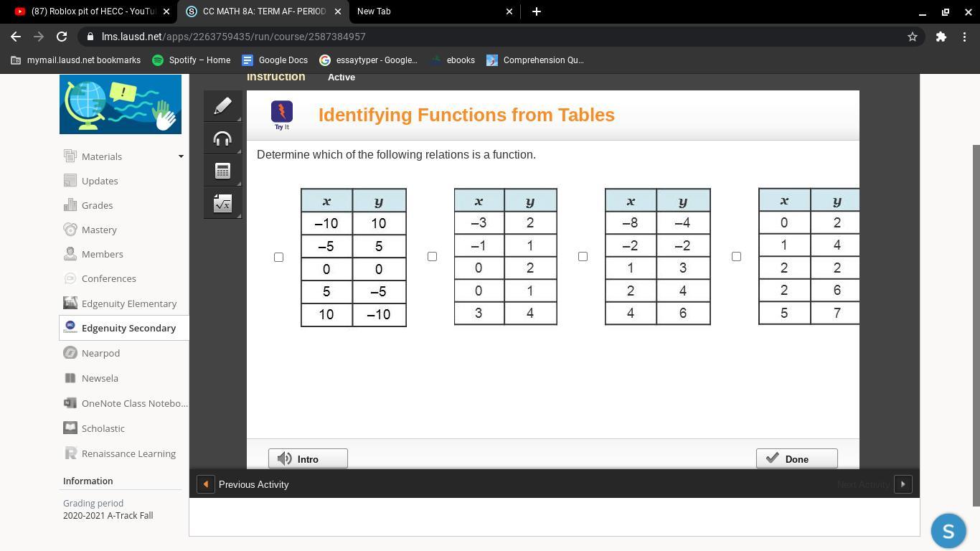The height and width of the screenshot is (551, 980).
Task: Select the pencil annotation tool
Action: [222, 106]
